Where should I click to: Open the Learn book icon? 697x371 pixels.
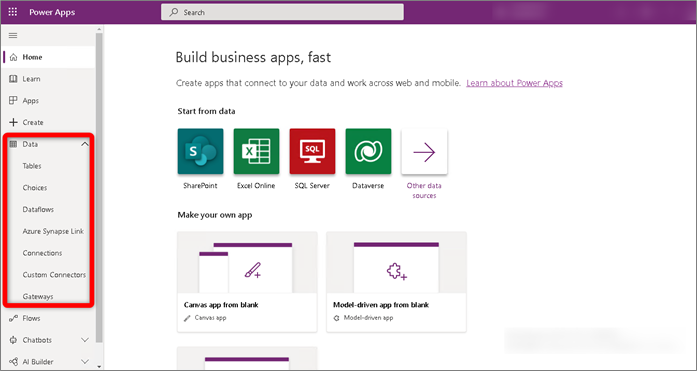[13, 79]
